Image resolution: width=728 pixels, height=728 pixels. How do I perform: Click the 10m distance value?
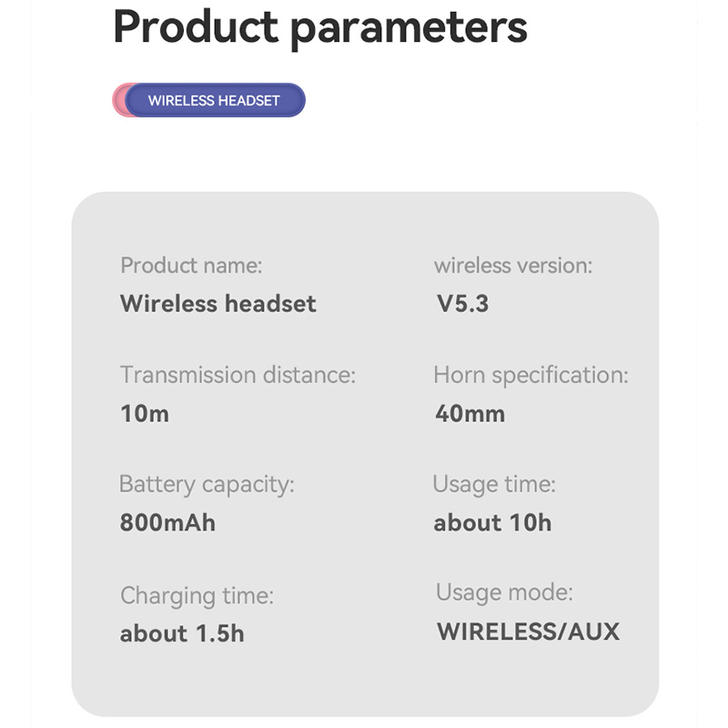pos(145,414)
